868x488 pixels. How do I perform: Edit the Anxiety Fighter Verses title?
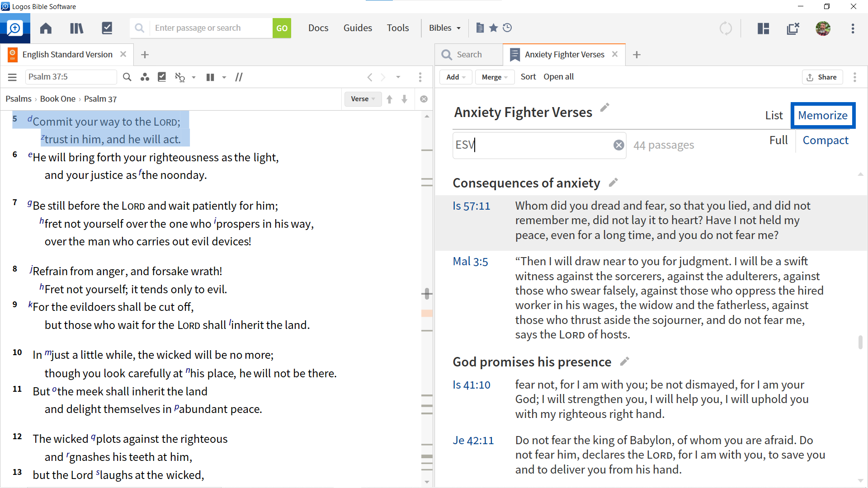pos(604,108)
